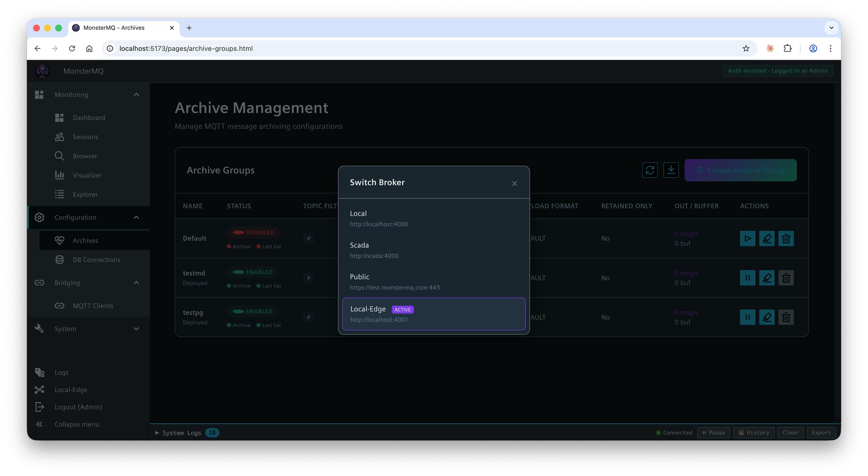Viewport: 868px width, 476px height.
Task: Delete the Default archive group
Action: (x=786, y=238)
